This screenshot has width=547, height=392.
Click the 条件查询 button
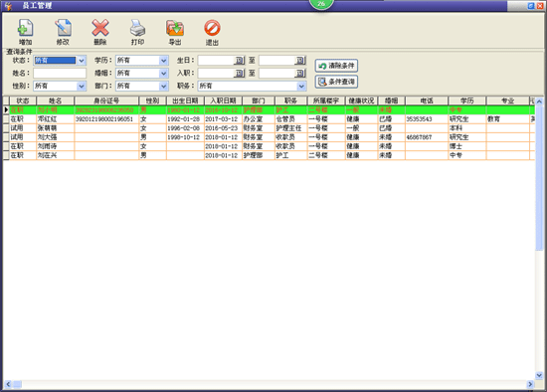point(336,82)
